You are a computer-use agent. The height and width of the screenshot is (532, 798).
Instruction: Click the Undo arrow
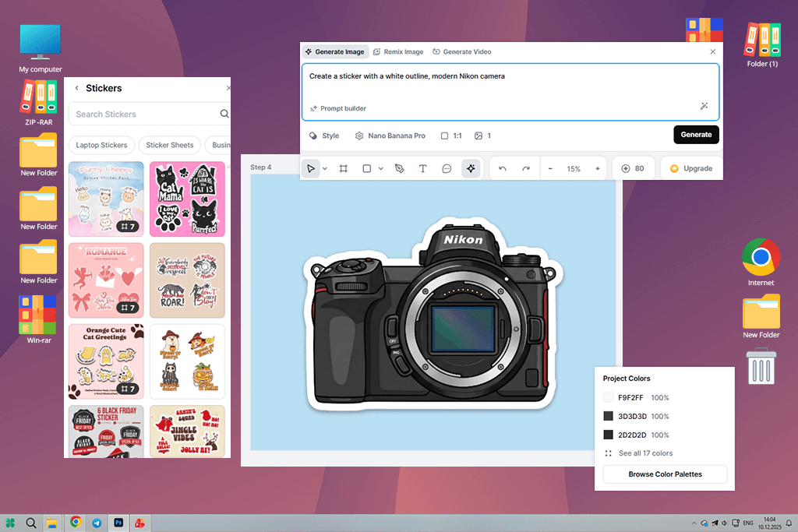[x=503, y=168]
